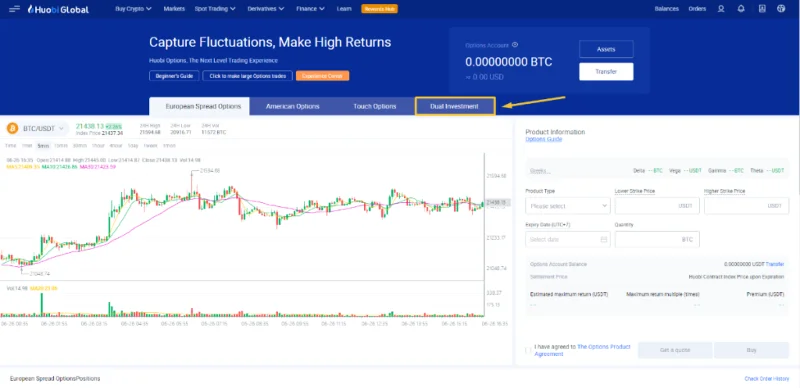Click the Expiry Date select date field
The width and height of the screenshot is (800, 388).
click(x=567, y=239)
